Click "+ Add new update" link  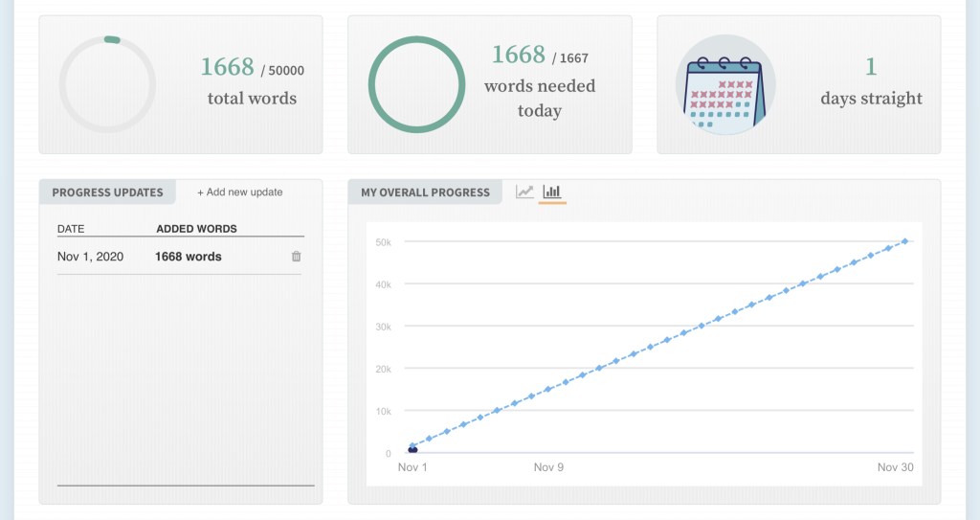[240, 192]
